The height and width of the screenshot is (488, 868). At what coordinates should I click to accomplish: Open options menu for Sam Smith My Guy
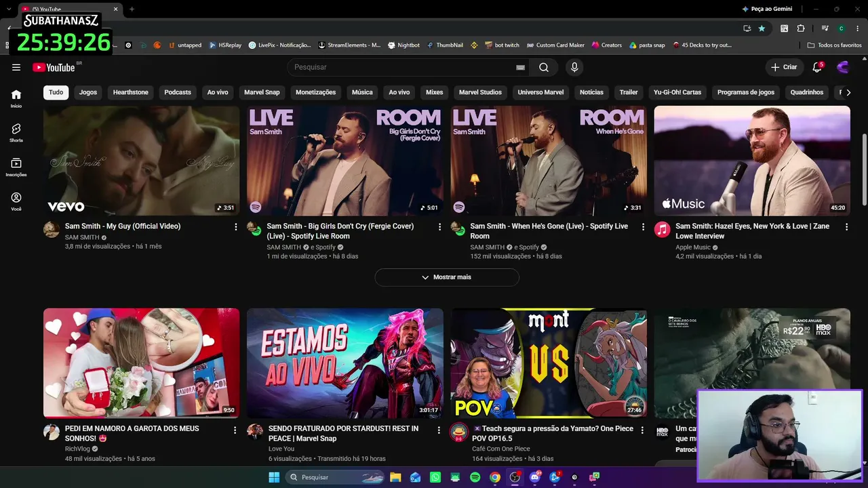coord(236,226)
